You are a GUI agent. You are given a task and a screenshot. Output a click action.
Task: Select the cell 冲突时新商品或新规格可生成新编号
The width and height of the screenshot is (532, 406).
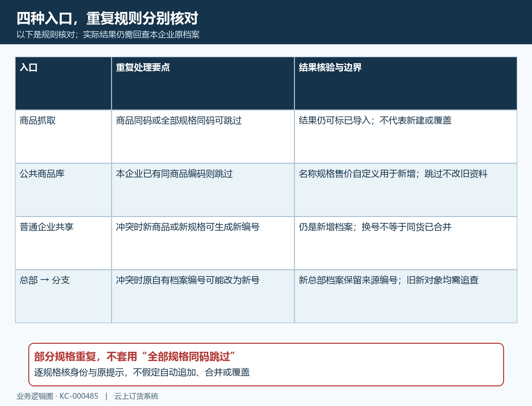tap(203, 243)
